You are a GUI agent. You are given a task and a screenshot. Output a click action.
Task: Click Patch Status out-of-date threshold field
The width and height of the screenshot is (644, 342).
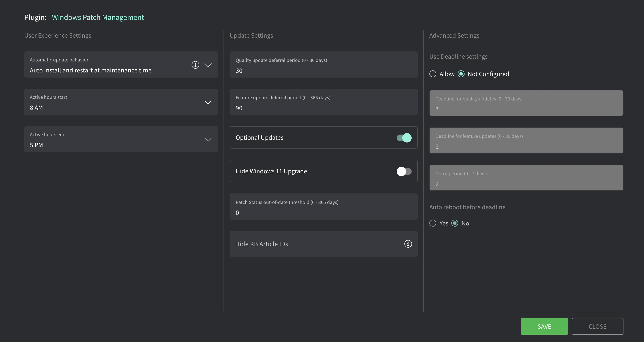click(323, 207)
